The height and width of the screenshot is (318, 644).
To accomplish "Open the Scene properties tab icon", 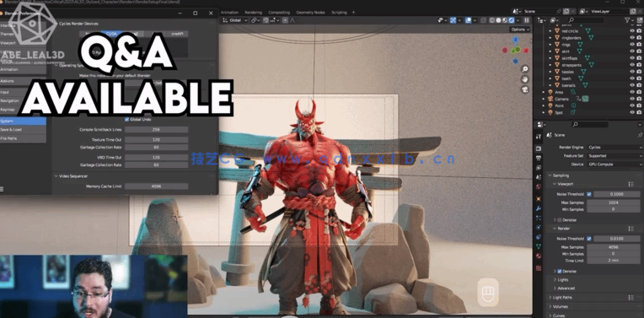I will pyautogui.click(x=539, y=177).
